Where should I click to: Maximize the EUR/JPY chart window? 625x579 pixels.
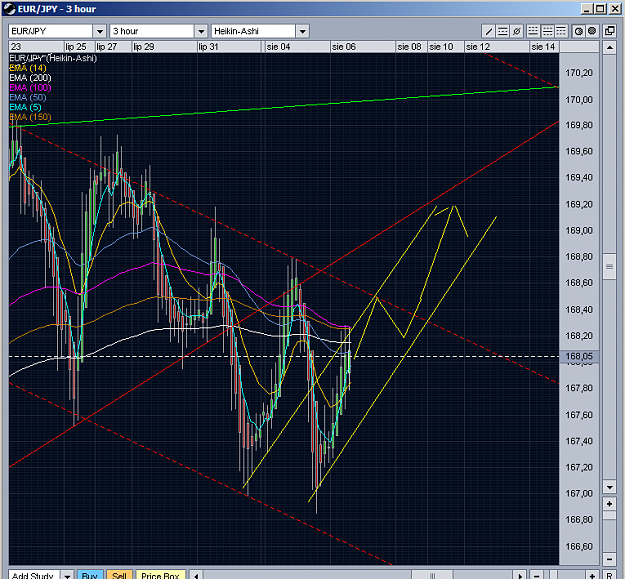coord(600,9)
